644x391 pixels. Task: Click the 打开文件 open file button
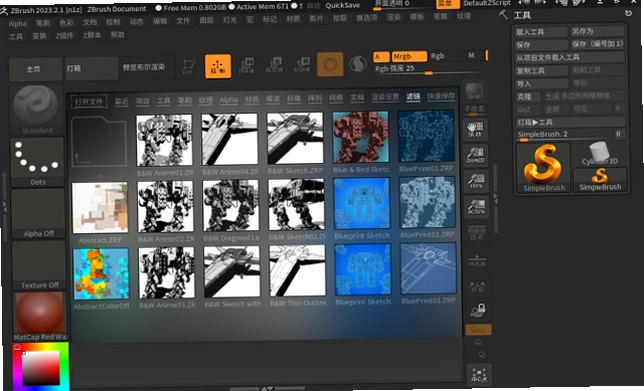pos(89,101)
